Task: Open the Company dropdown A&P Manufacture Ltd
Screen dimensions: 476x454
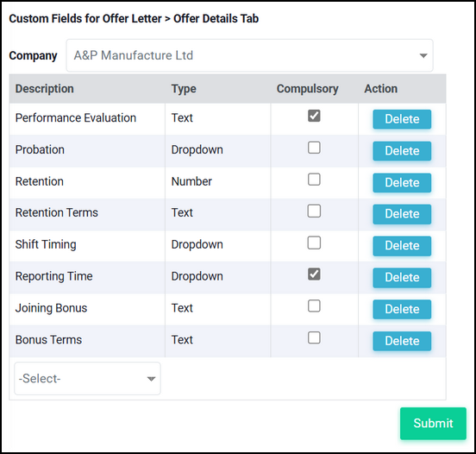Action: click(249, 55)
